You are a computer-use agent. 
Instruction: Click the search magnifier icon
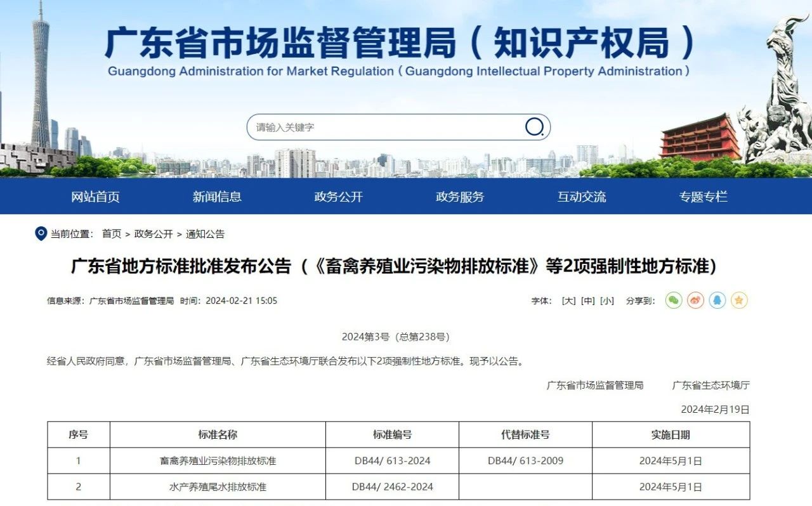point(534,127)
